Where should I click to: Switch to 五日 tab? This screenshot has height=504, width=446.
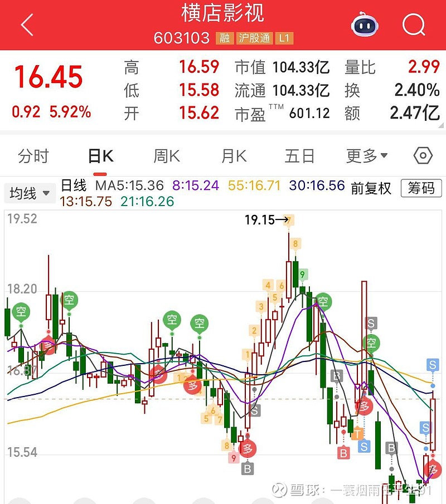[299, 156]
